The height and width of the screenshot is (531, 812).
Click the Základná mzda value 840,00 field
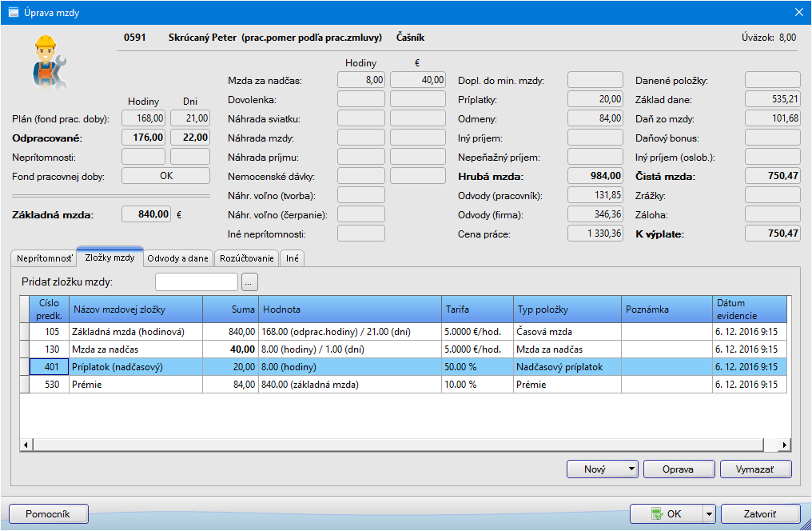pos(146,214)
